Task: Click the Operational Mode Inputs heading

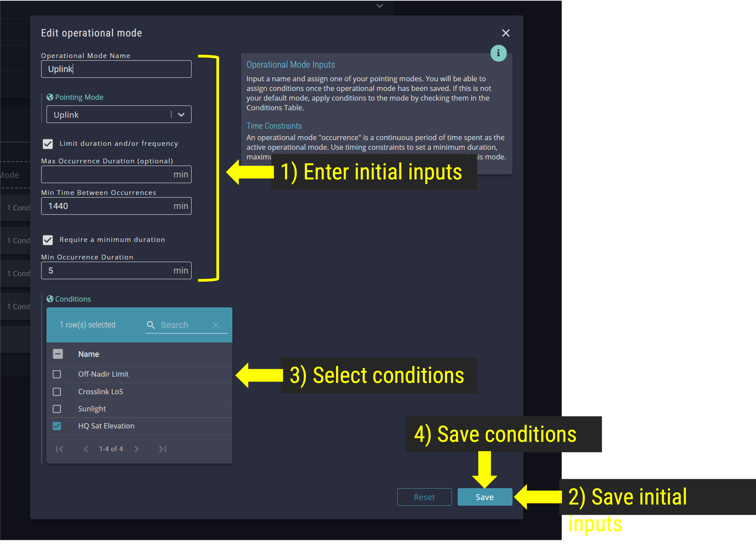Action: pyautogui.click(x=291, y=65)
